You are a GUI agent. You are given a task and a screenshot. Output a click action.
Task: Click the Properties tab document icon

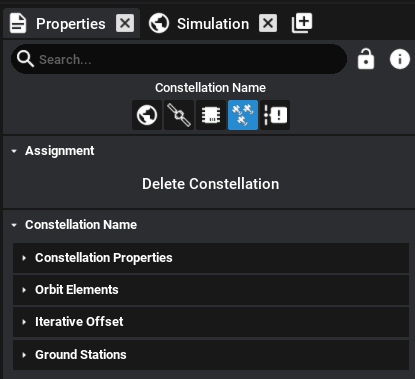pyautogui.click(x=18, y=23)
